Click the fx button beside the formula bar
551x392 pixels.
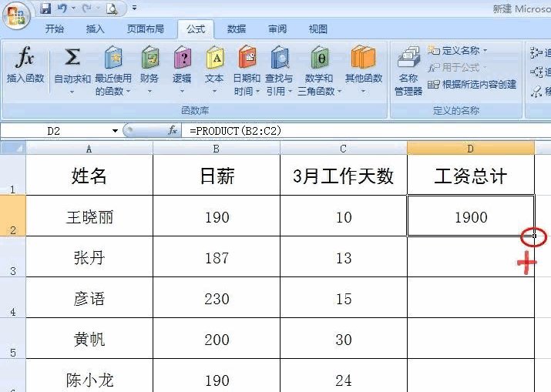click(172, 131)
